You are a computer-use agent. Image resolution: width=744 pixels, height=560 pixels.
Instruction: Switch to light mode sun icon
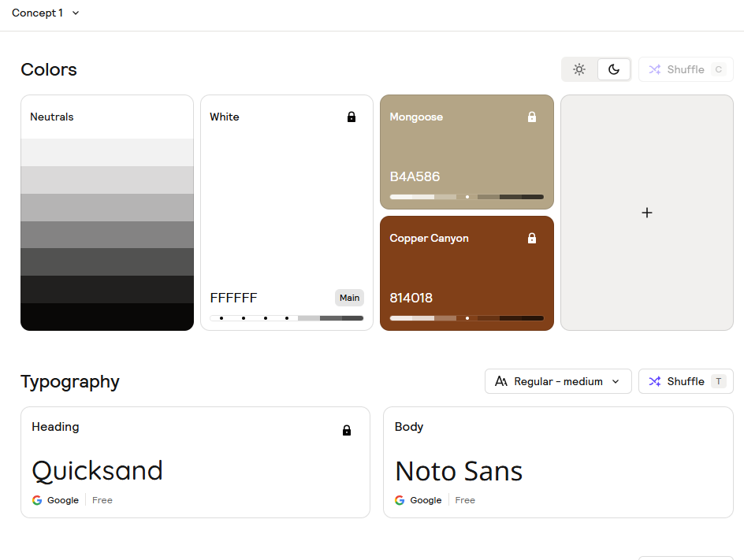[x=578, y=69]
